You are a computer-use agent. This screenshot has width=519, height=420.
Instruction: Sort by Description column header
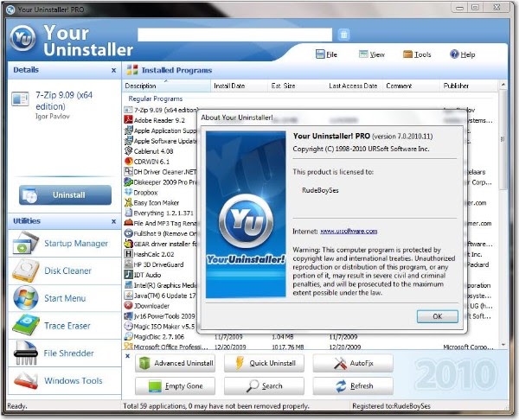point(166,86)
